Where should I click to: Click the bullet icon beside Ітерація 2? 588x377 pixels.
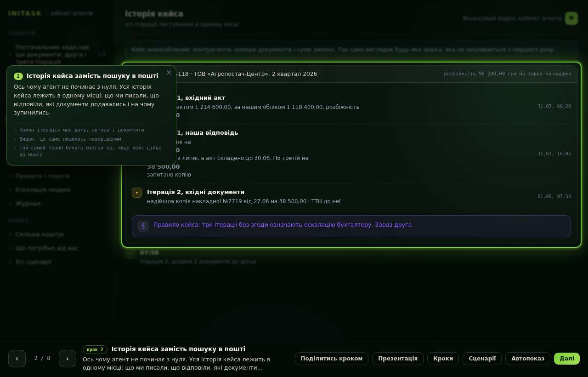click(x=137, y=193)
